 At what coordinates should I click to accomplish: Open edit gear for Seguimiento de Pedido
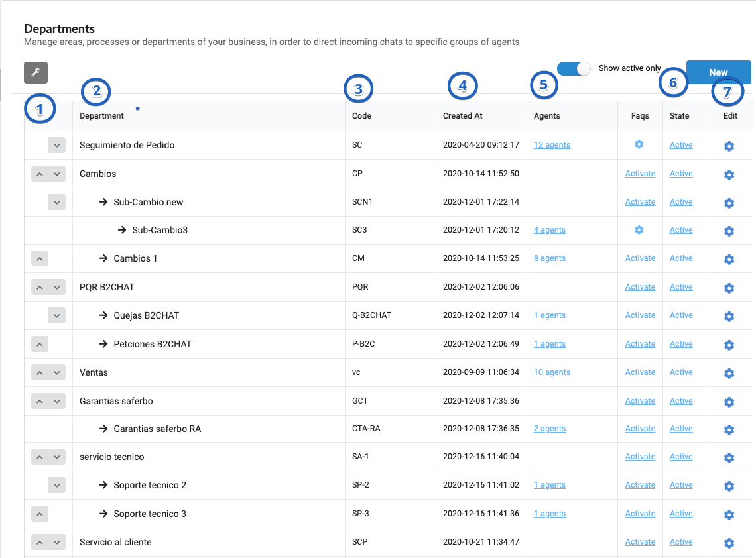coord(729,146)
